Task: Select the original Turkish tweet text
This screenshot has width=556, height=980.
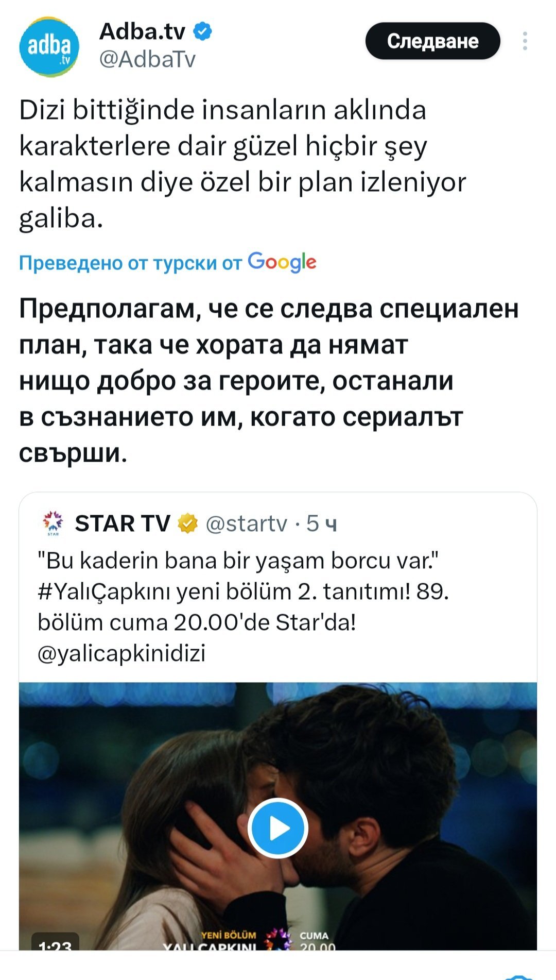Action: [x=242, y=164]
